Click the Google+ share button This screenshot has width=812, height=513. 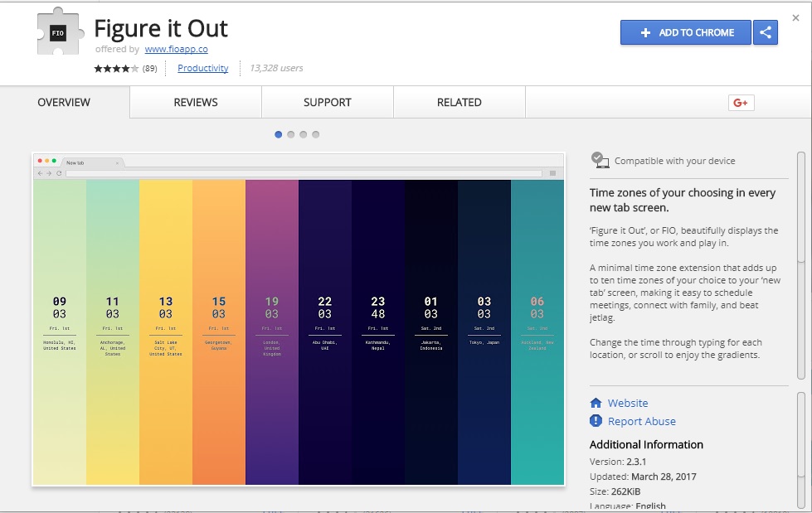click(x=741, y=103)
